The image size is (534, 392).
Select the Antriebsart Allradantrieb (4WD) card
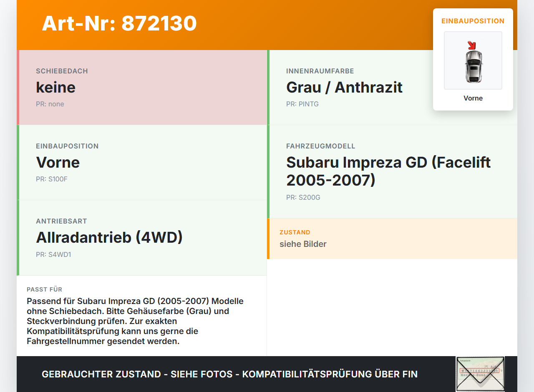pyautogui.click(x=142, y=238)
